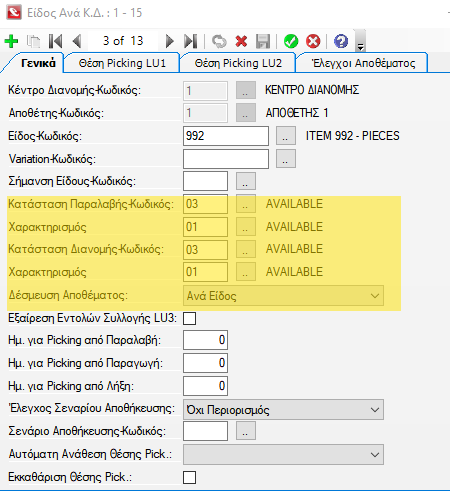The image size is (450, 491).
Task: Click the copy record icon
Action: [33, 41]
